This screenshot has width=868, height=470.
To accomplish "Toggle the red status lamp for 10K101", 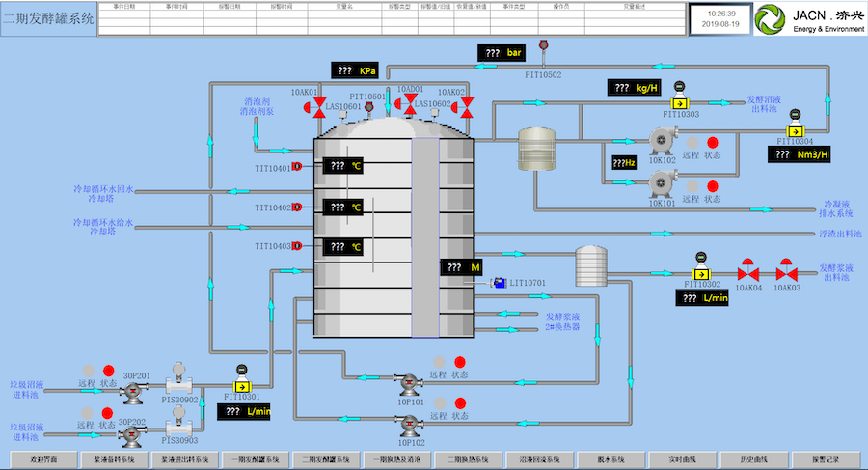I will (713, 186).
